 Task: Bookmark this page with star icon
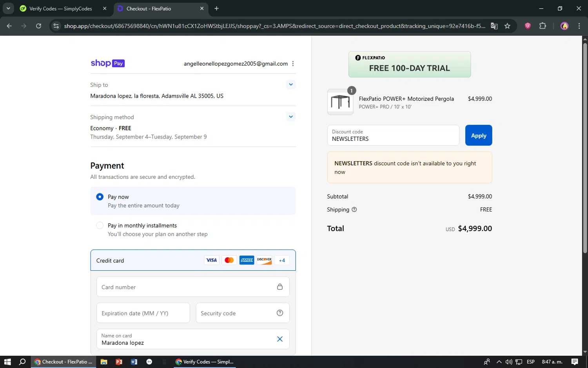pyautogui.click(x=507, y=26)
